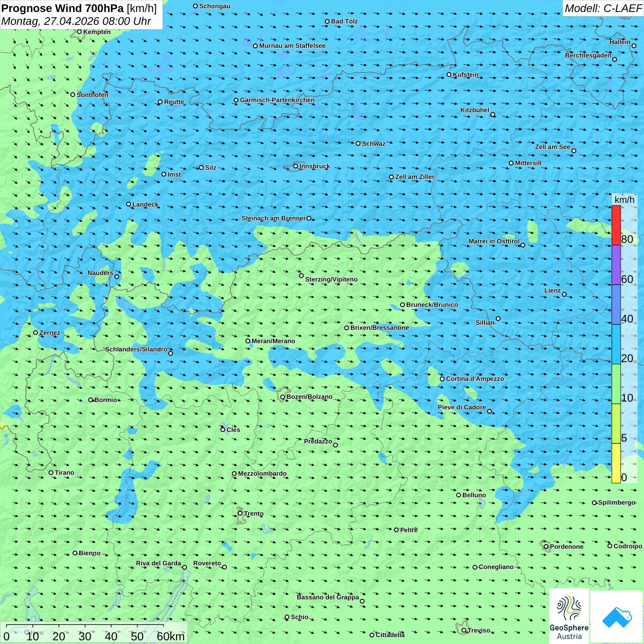Click the Zell am See marker
The image size is (644, 644).
574,151
